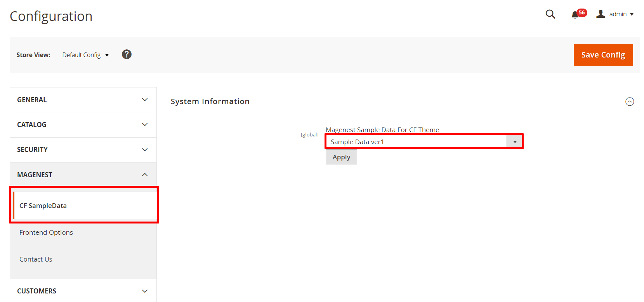644x302 pixels.
Task: Click the Store View help question icon
Action: [x=127, y=54]
